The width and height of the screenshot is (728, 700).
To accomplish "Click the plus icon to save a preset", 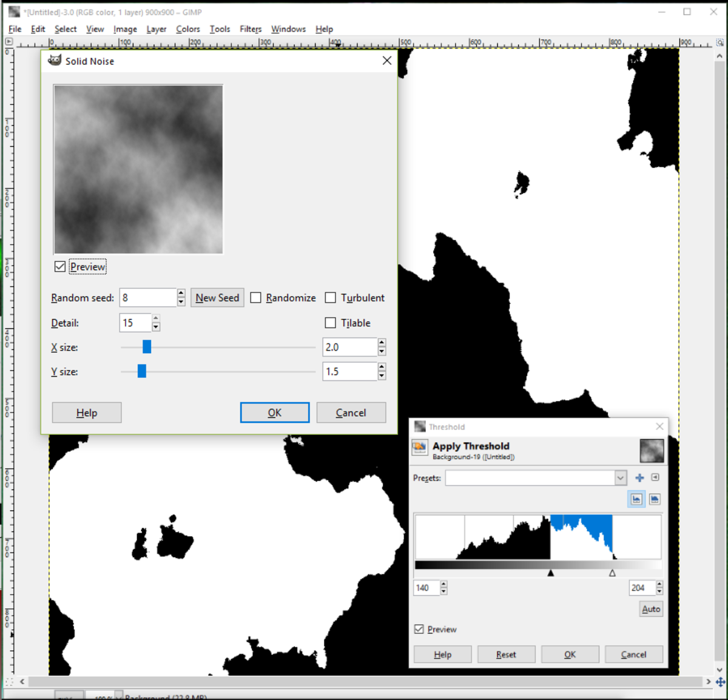I will [x=639, y=477].
